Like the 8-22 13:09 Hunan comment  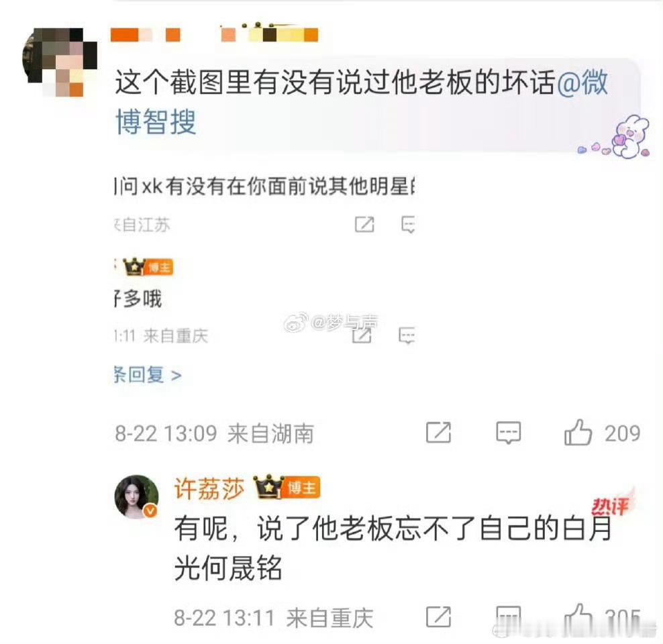click(602, 433)
